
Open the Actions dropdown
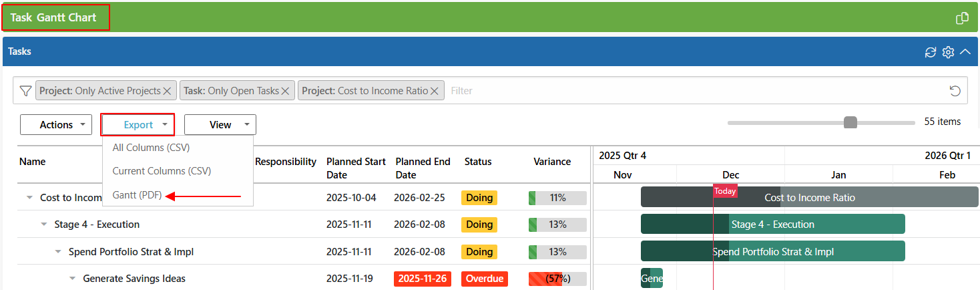point(56,124)
